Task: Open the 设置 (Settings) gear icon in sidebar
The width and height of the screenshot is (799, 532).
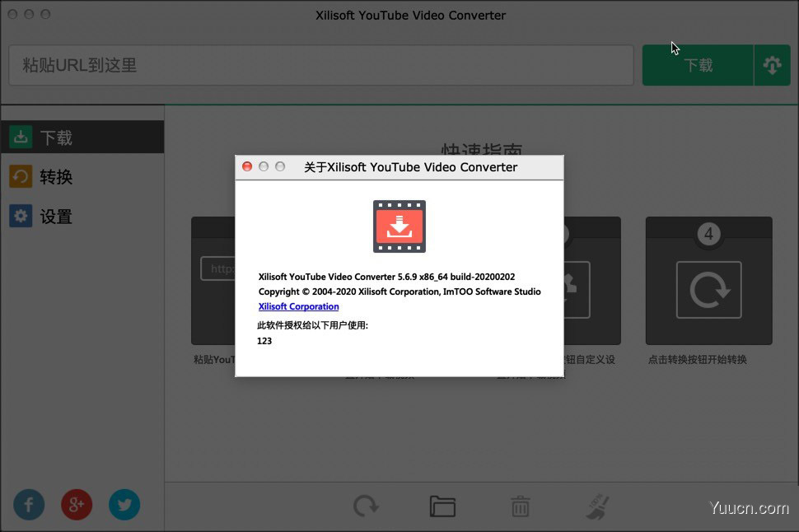Action: tap(21, 216)
